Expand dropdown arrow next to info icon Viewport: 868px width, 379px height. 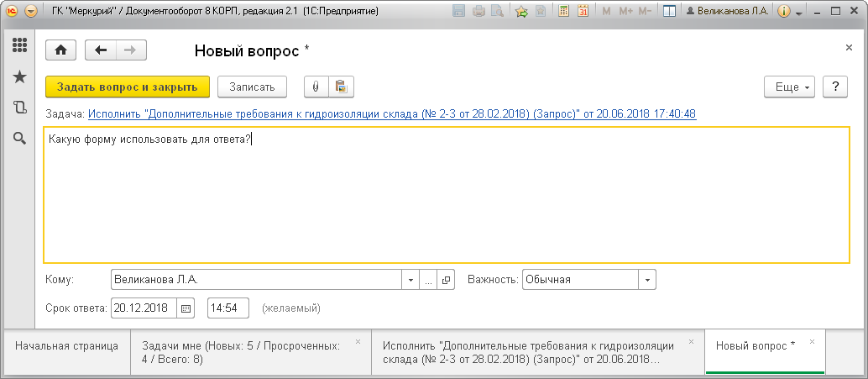coord(799,12)
